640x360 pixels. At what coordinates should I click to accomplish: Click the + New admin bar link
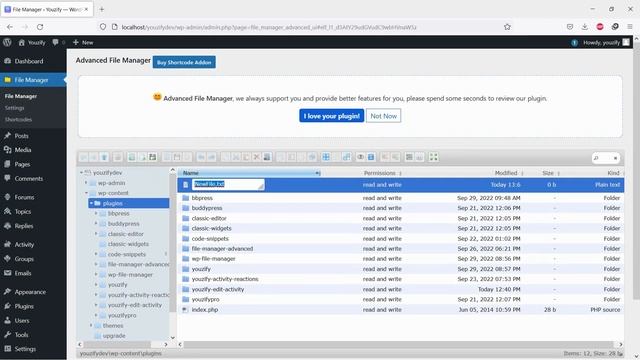83,42
